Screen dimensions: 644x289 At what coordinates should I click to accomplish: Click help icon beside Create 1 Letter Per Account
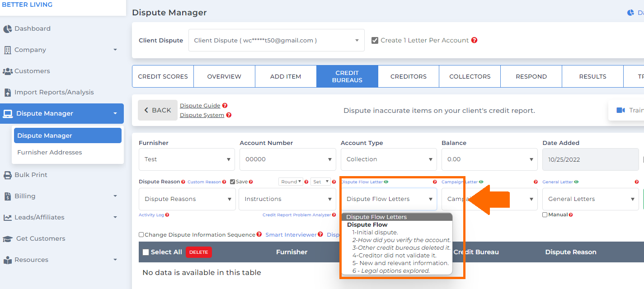coord(474,40)
